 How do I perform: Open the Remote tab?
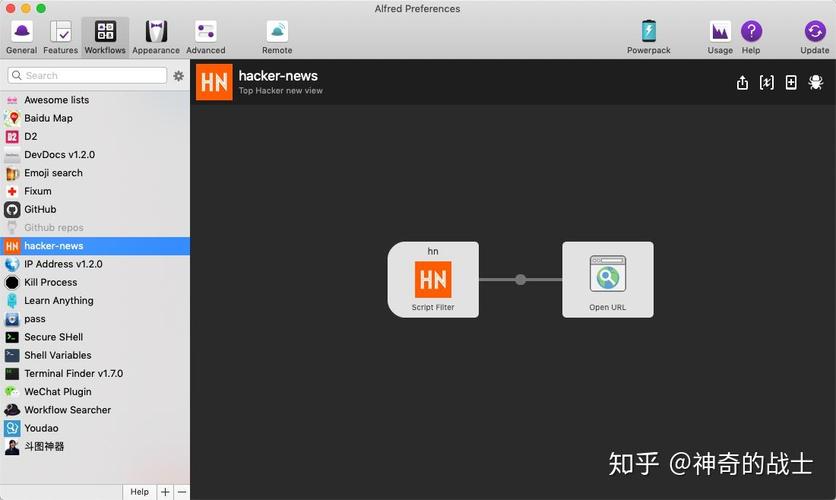277,37
